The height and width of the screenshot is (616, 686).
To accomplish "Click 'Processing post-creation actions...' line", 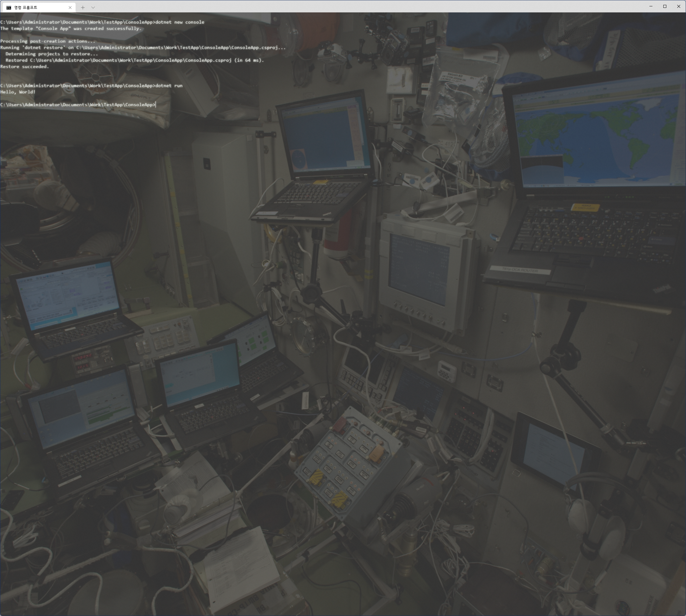I will (x=48, y=41).
